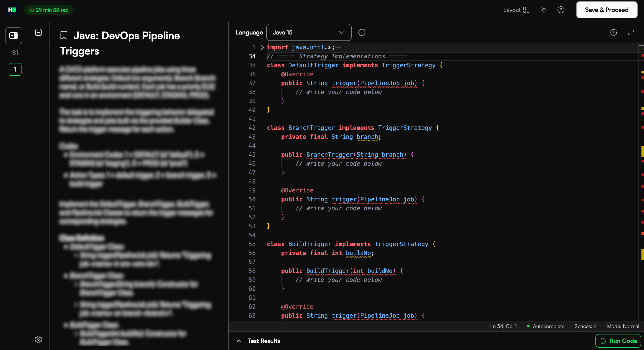
Task: Click Save & Proceed button
Action: coord(606,10)
